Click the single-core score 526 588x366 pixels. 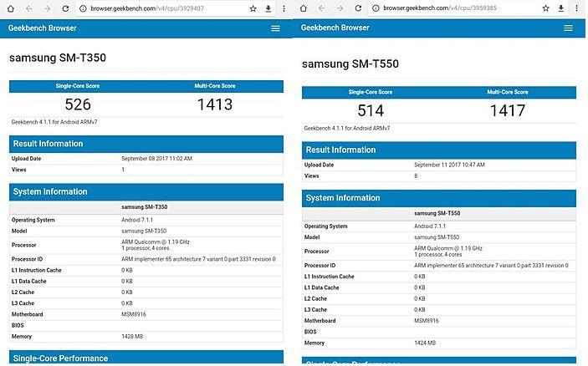click(78, 104)
